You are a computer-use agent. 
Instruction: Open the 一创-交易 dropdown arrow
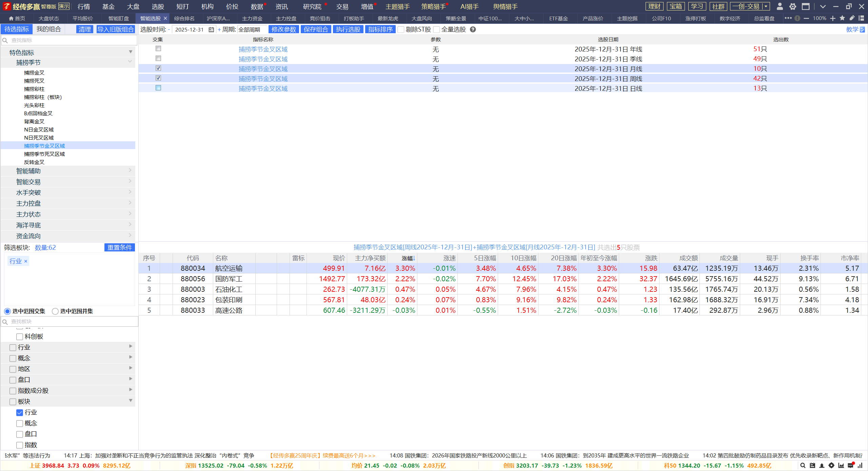pos(766,6)
